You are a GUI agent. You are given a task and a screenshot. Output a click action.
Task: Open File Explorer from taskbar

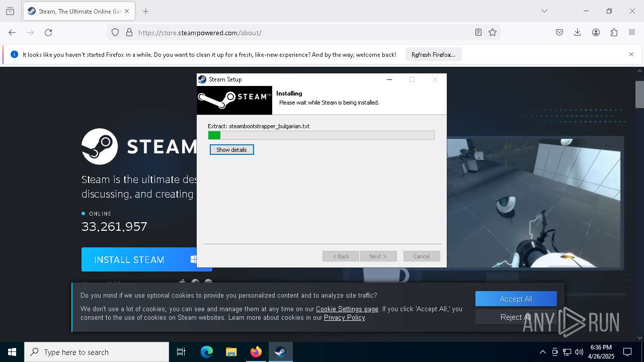tap(231, 352)
